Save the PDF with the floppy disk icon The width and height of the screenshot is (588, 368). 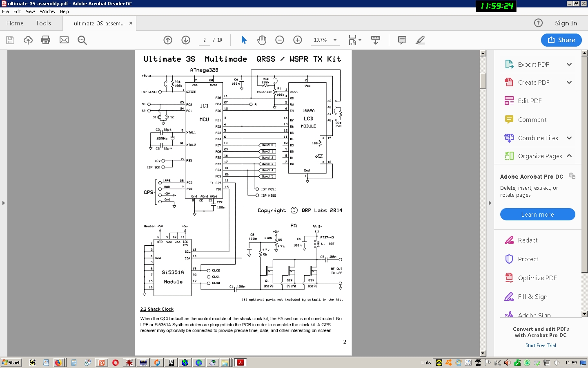pos(10,40)
